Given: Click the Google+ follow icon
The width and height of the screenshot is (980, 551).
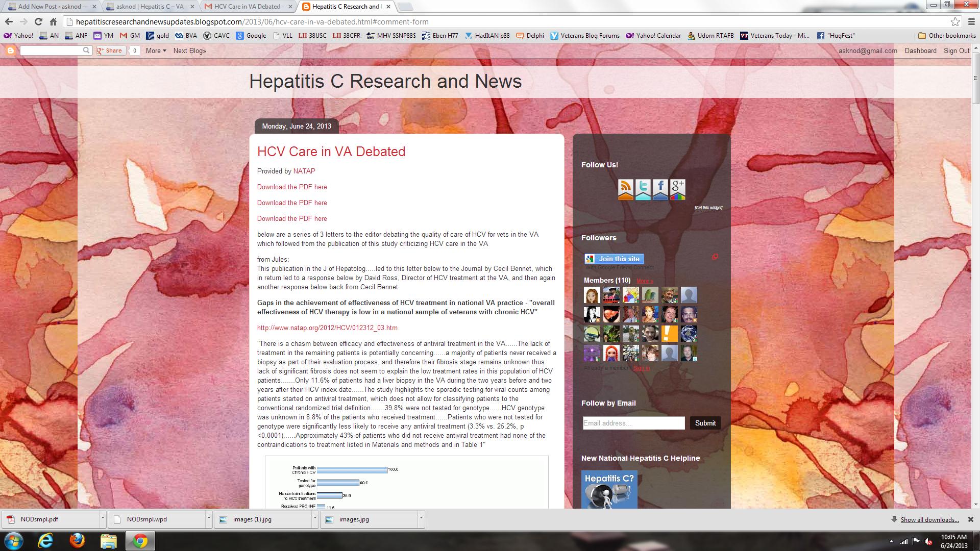Looking at the screenshot, I should coord(677,189).
